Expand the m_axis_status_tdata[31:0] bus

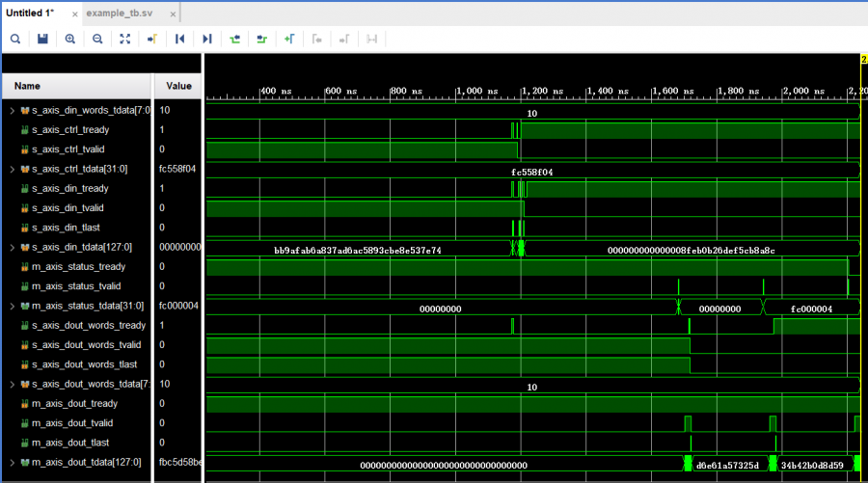tap(13, 306)
